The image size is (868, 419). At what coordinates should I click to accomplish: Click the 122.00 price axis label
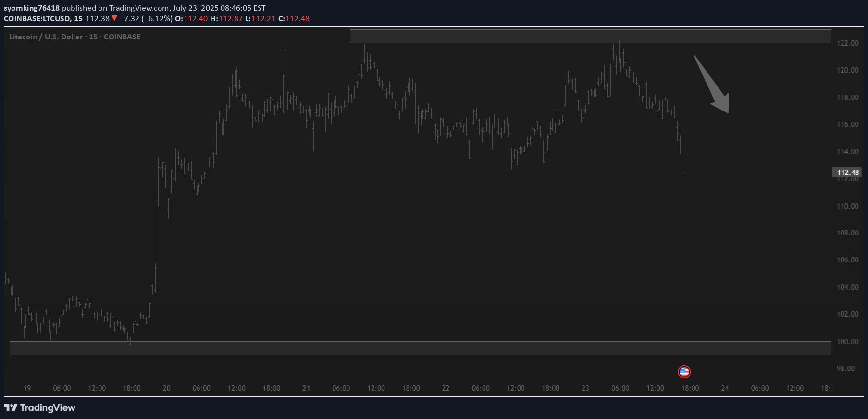click(847, 43)
